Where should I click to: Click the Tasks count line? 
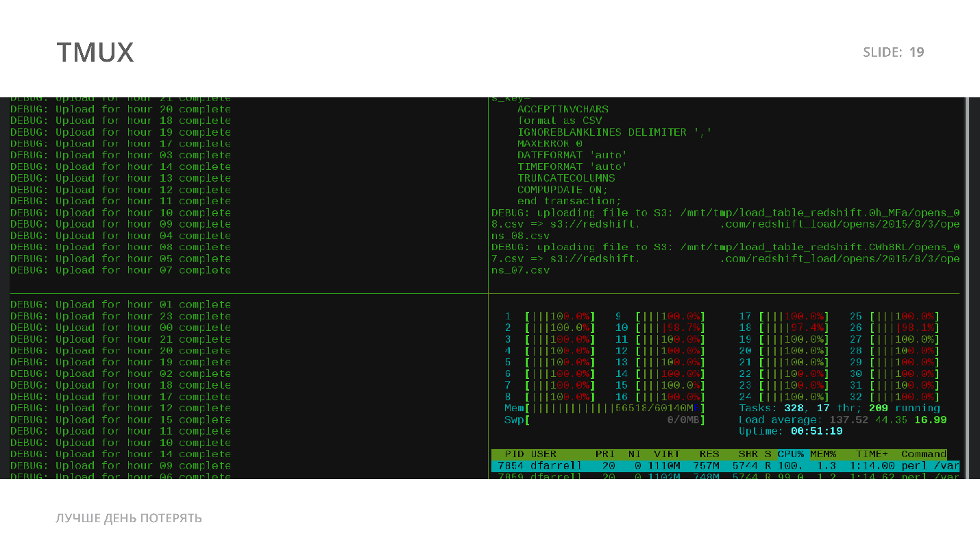[840, 408]
